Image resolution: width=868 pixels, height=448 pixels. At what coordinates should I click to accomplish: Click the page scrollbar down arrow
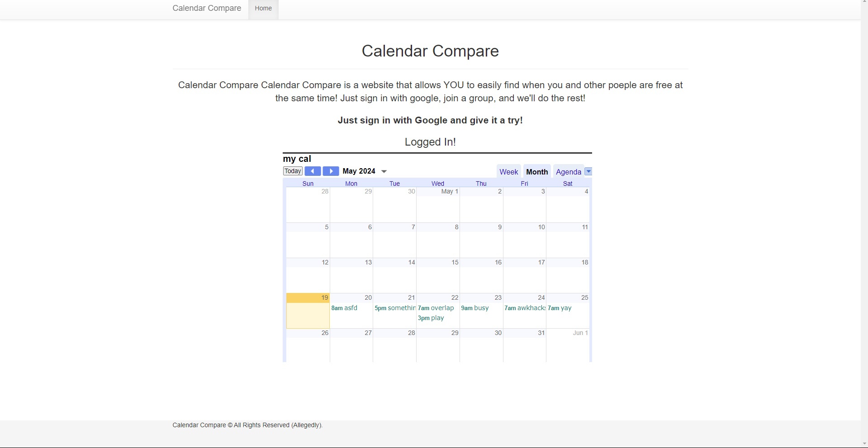pyautogui.click(x=864, y=443)
